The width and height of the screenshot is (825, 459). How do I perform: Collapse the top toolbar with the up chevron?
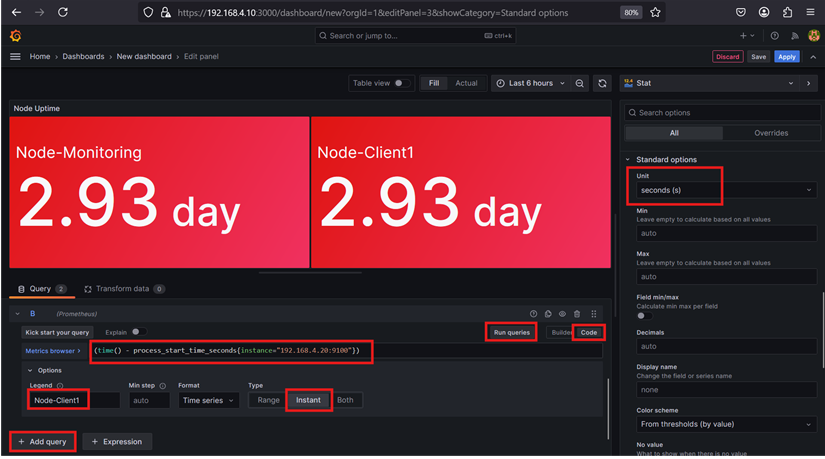(813, 57)
